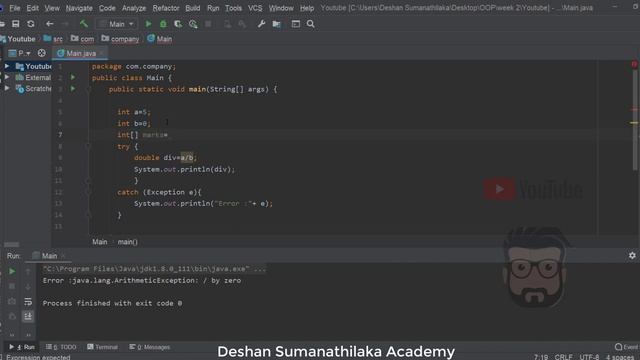Open the Refactor menu

[x=166, y=8]
